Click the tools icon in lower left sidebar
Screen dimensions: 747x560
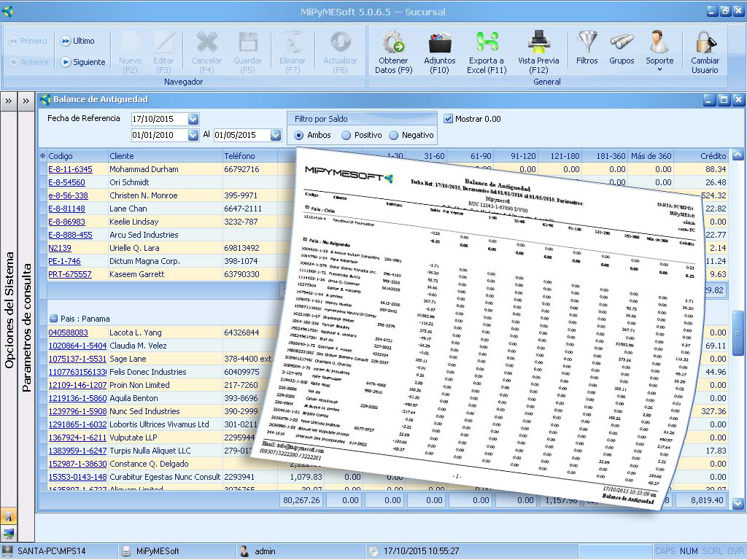(9, 516)
